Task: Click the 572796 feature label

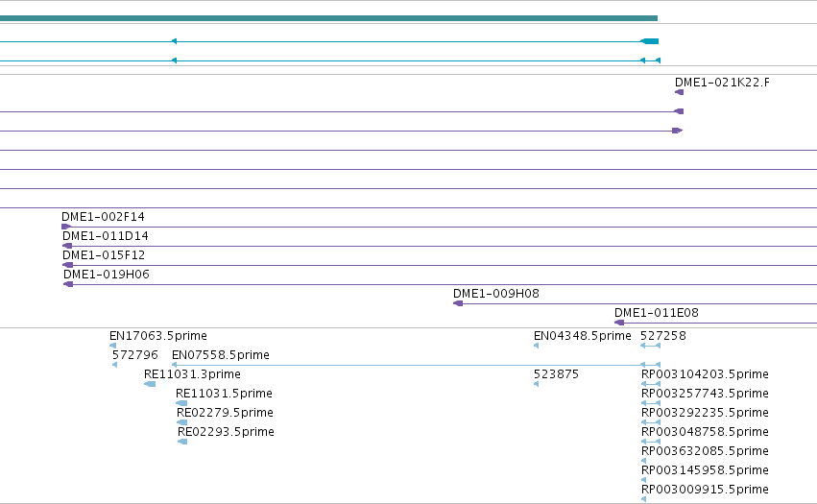Action: (x=135, y=355)
